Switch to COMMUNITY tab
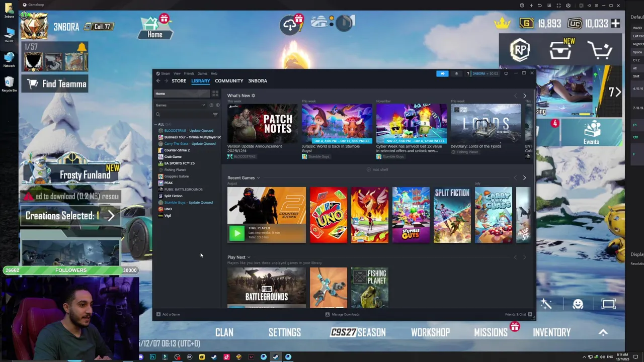644x362 pixels. (x=229, y=80)
